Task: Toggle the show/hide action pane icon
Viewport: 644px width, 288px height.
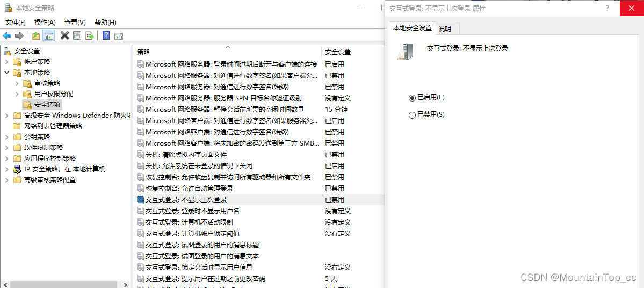Action: tap(119, 36)
